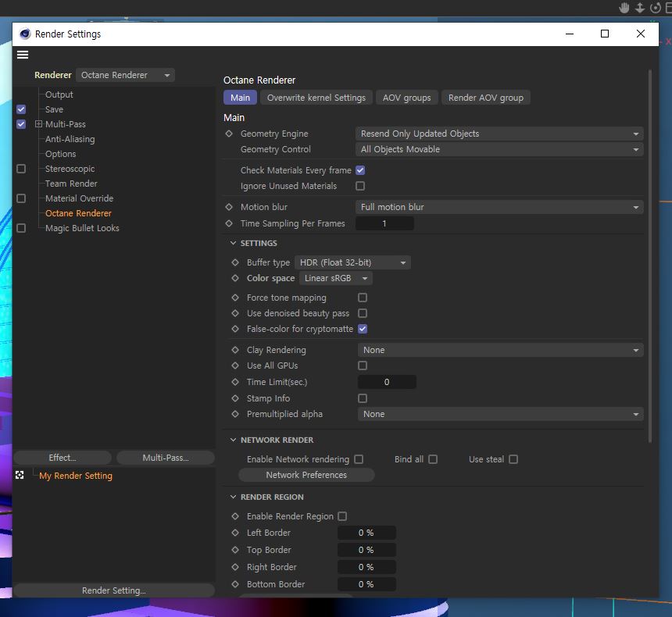Open Network Preferences
The width and height of the screenshot is (672, 617).
306,475
